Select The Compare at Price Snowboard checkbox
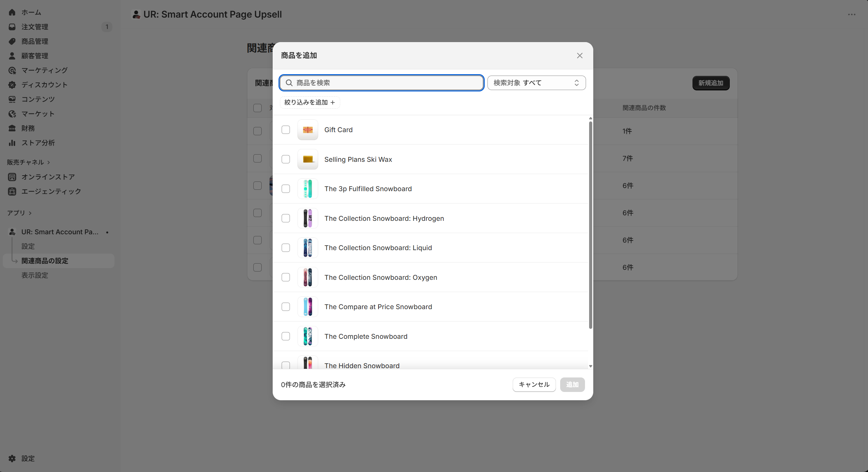Viewport: 868px width, 472px height. point(286,307)
